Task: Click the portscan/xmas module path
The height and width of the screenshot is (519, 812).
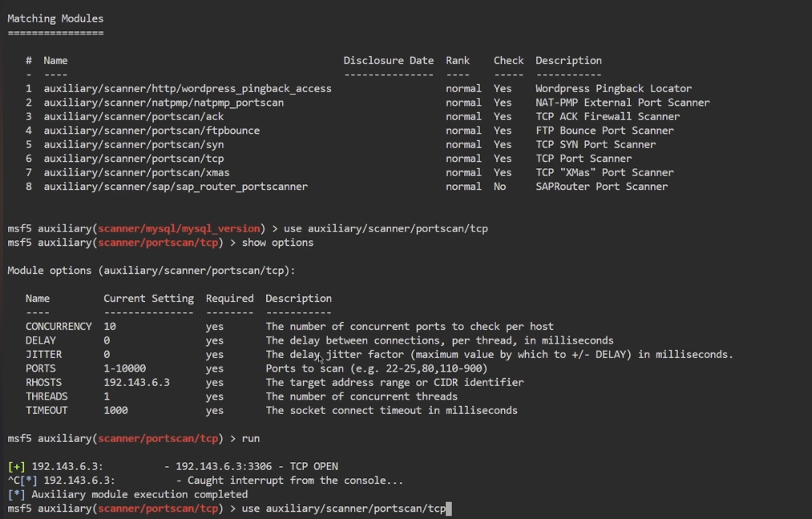Action: click(x=136, y=172)
